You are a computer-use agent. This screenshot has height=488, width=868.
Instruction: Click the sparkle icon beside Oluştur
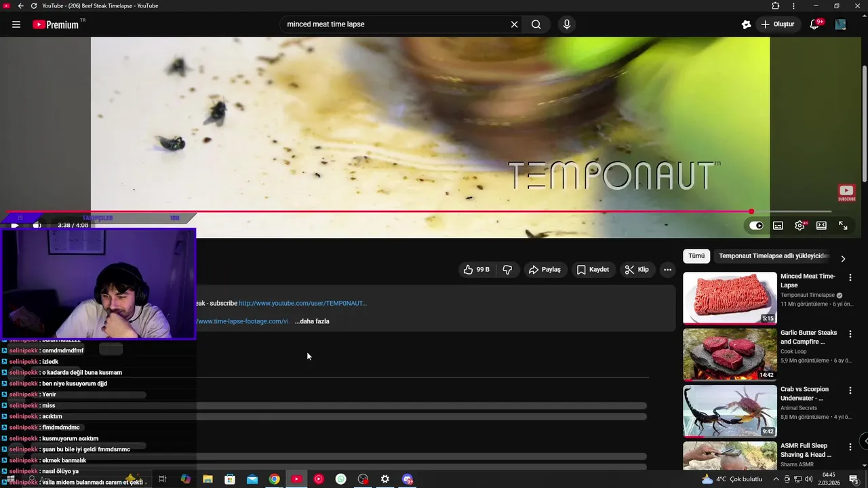coord(746,24)
